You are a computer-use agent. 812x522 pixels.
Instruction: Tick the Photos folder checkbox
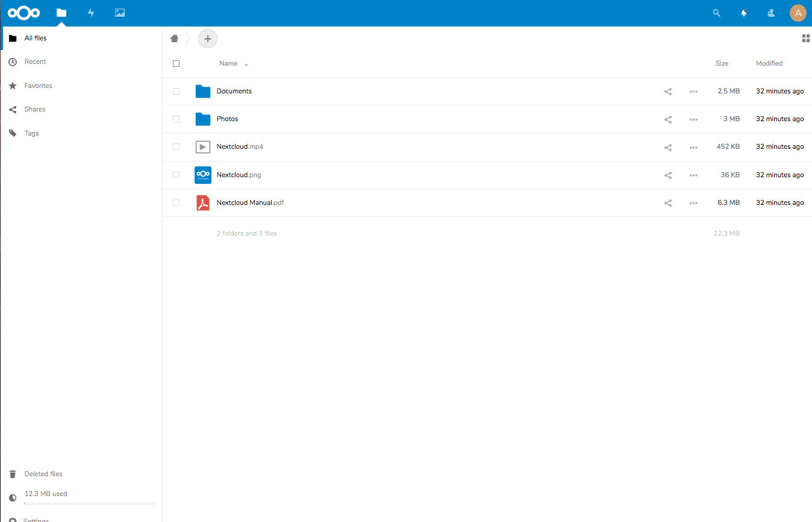click(x=176, y=119)
